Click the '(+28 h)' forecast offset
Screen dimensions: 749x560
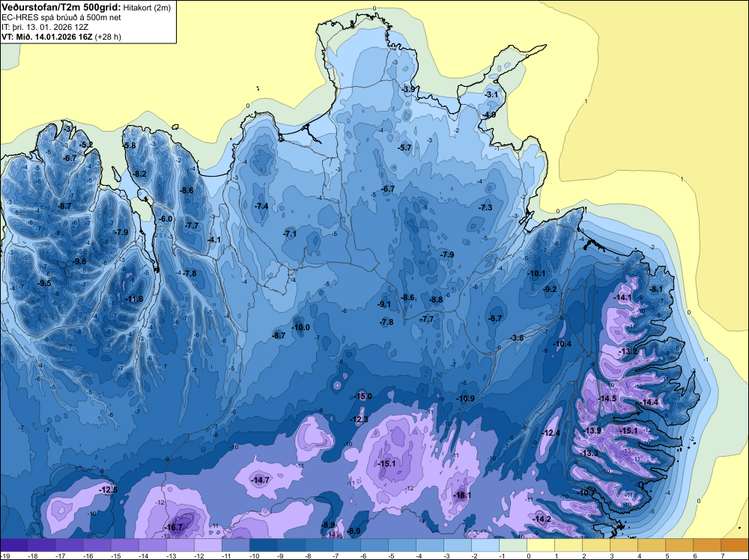click(108, 37)
